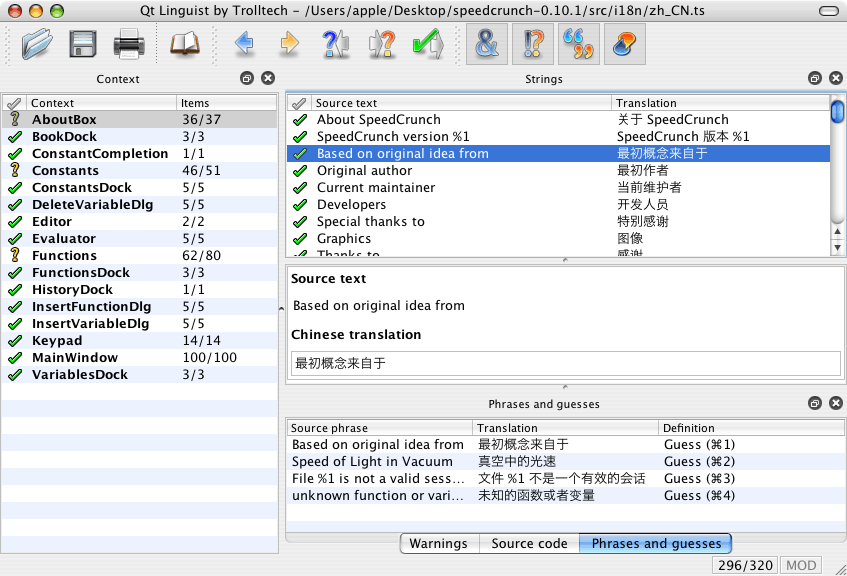Screen dimensions: 847x576
Task: Toggle done checkmark for Current maintainer
Action: [300, 187]
